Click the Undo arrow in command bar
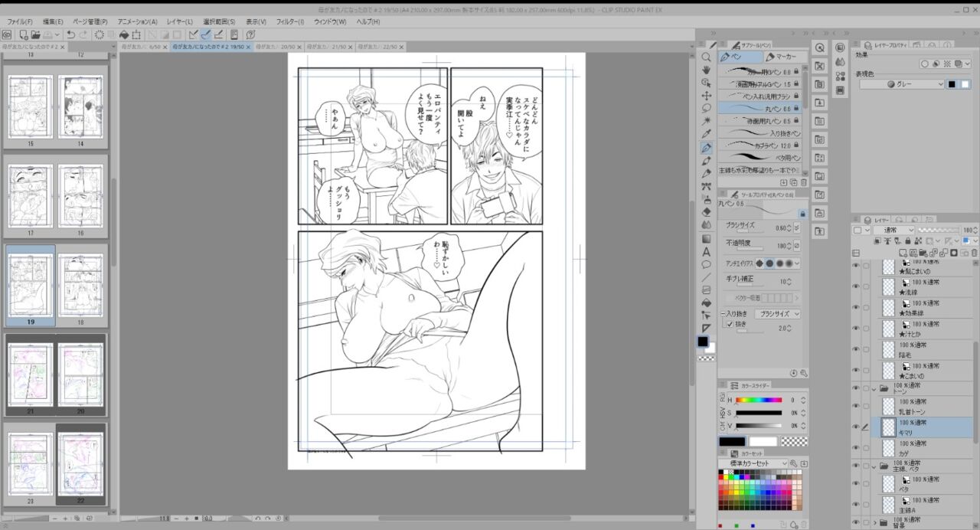The image size is (980, 530). tap(70, 34)
